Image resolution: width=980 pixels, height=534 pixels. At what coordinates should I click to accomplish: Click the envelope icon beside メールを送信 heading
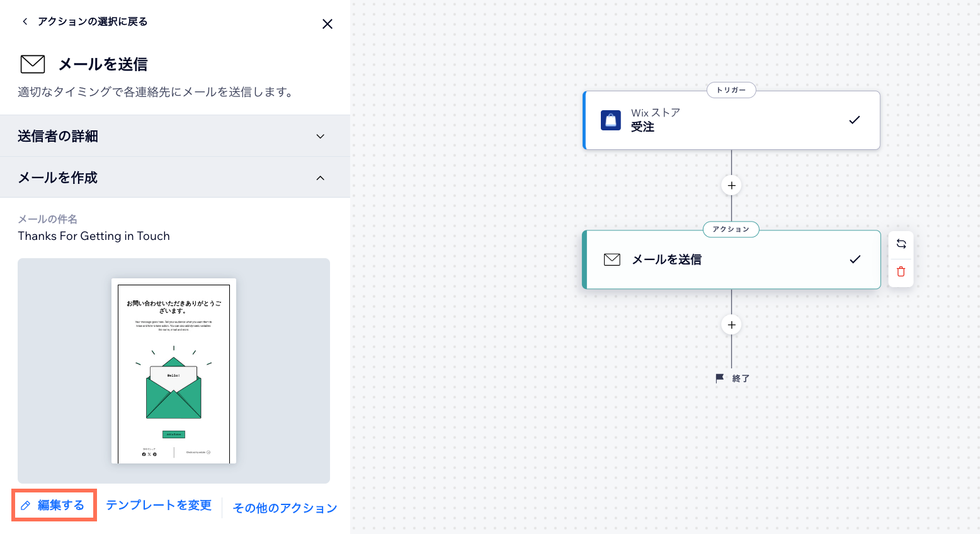click(33, 64)
